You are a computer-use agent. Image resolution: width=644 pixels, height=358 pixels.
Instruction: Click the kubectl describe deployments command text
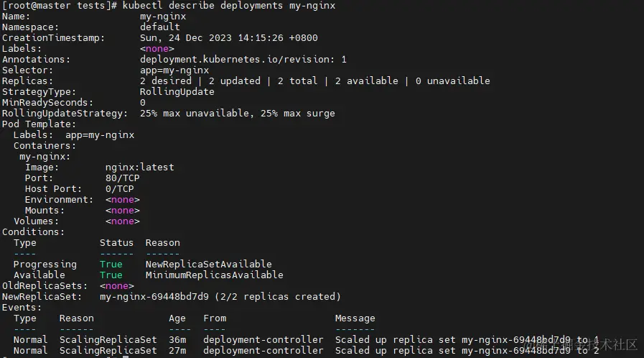(229, 6)
